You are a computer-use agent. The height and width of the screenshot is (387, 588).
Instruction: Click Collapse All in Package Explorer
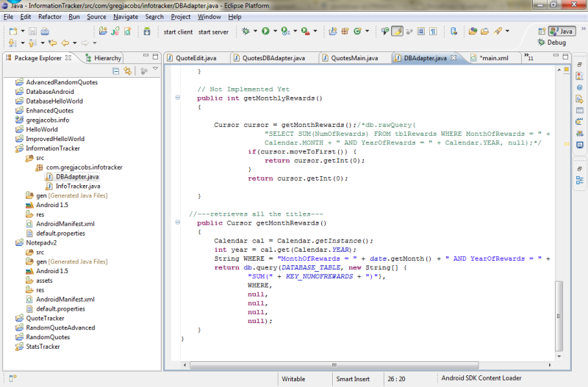coord(116,70)
